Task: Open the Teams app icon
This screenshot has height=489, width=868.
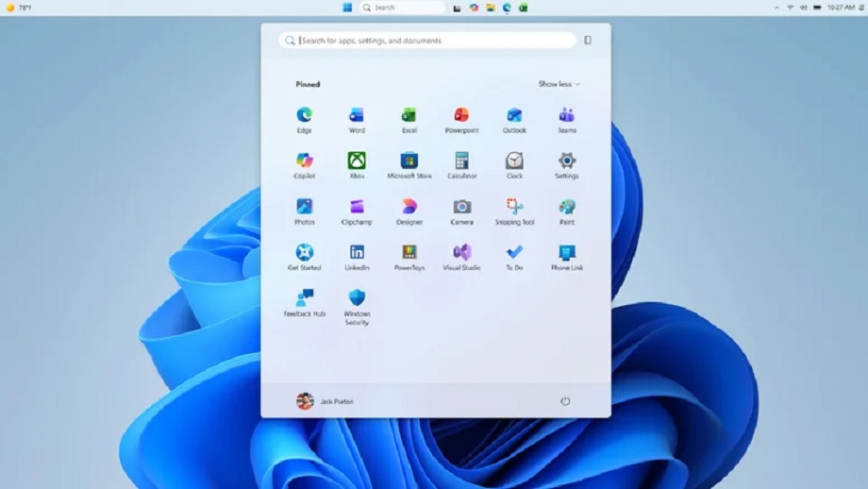Action: [567, 120]
